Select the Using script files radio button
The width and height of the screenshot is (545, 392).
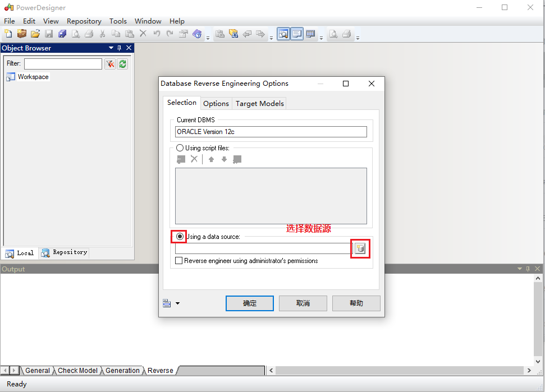(180, 148)
